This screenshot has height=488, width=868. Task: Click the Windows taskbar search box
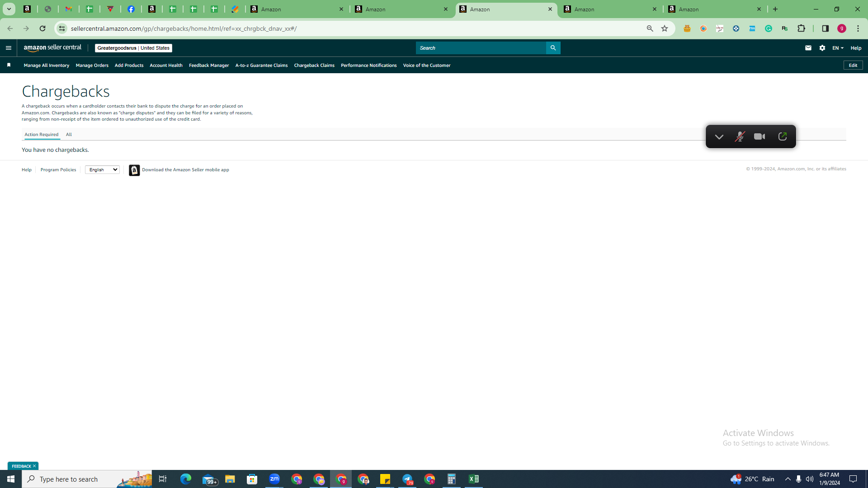coord(87,479)
